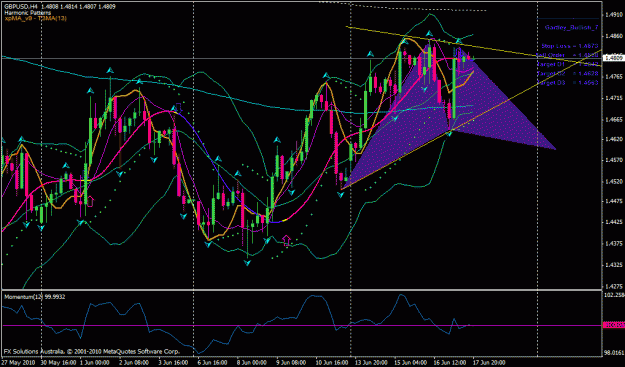Click the Sell Order price label

tap(568, 55)
